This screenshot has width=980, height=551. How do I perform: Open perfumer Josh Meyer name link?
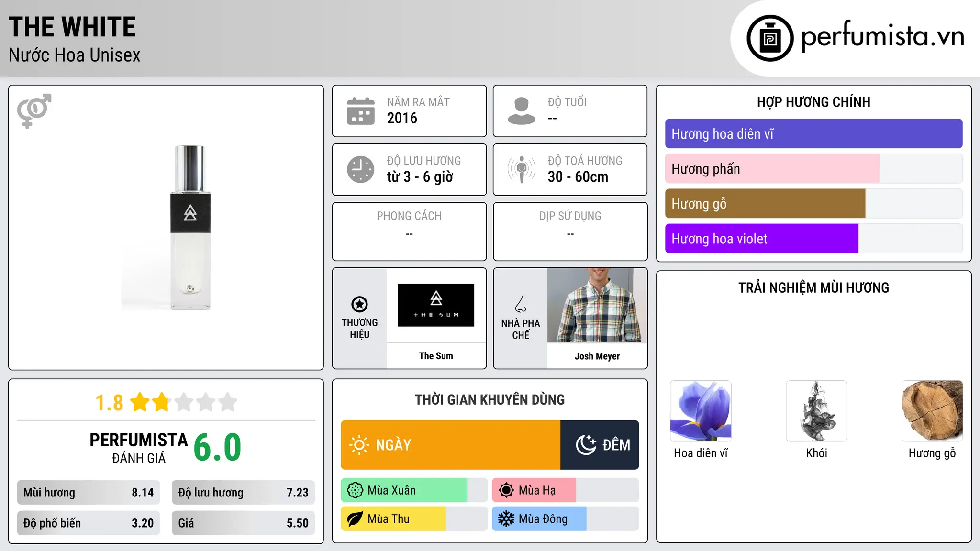tap(597, 356)
